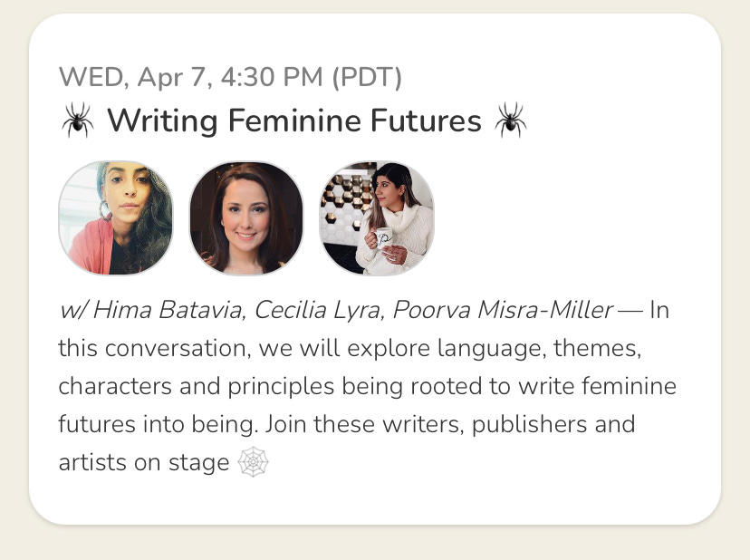This screenshot has width=750, height=560.
Task: Select the Poorva Misra-Miller name in description
Action: 502,310
